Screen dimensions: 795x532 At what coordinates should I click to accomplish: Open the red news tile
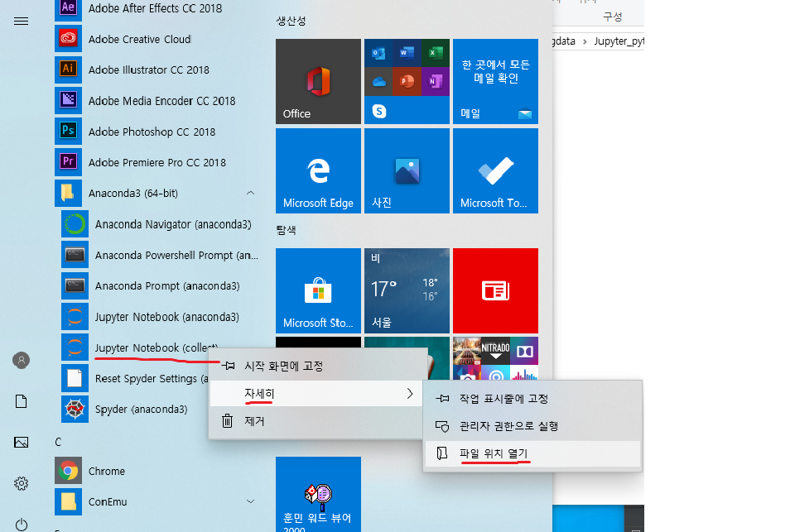coord(495,291)
